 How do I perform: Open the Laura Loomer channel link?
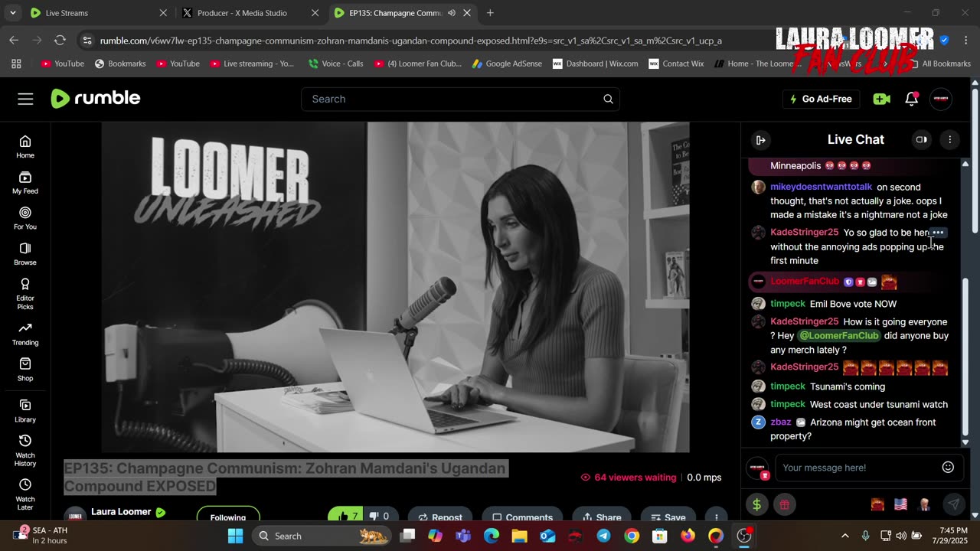click(121, 511)
